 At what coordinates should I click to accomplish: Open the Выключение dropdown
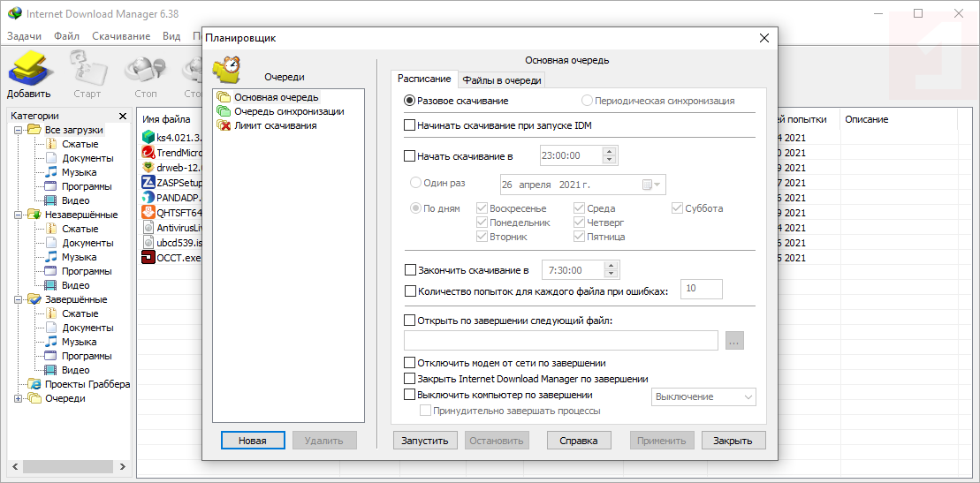(x=703, y=396)
